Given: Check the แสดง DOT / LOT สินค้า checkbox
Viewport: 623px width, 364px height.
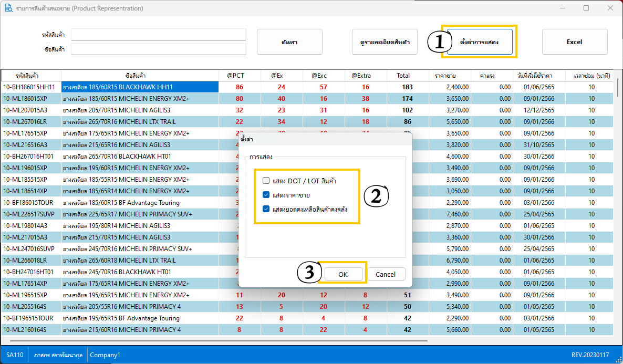Looking at the screenshot, I should 266,181.
